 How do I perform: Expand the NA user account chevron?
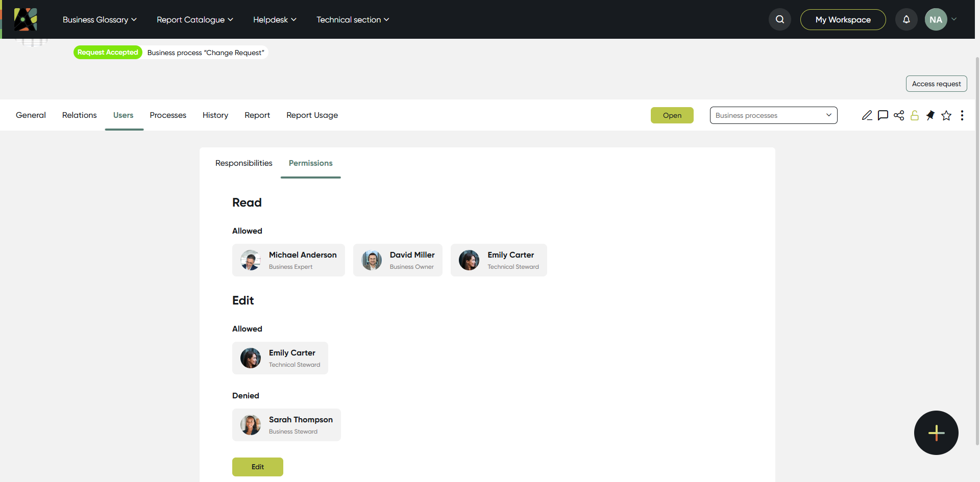(x=954, y=19)
